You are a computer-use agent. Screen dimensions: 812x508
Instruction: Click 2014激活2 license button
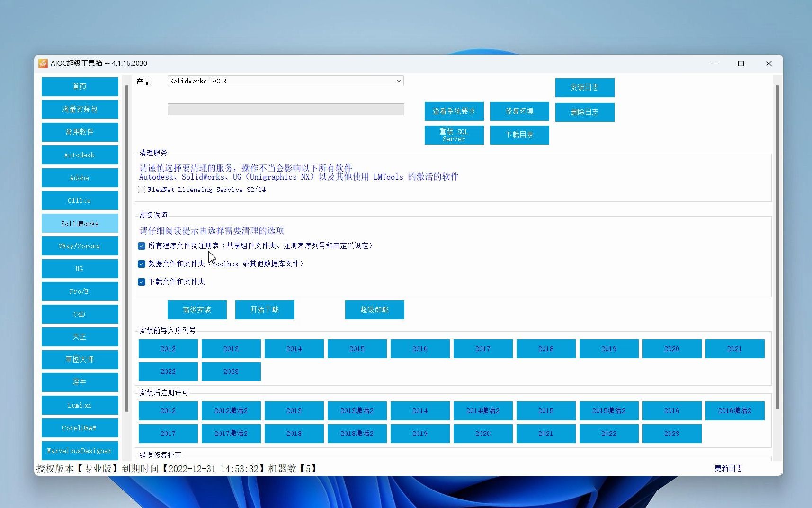(x=483, y=411)
